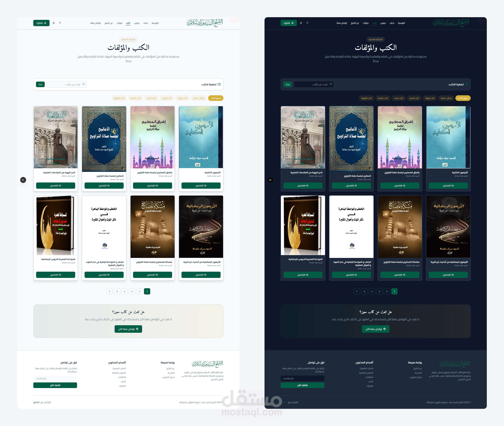Screen dimensions: 504x426
Task: Open 'دروس' menu item in light-mode navbar
Action: (137, 23)
